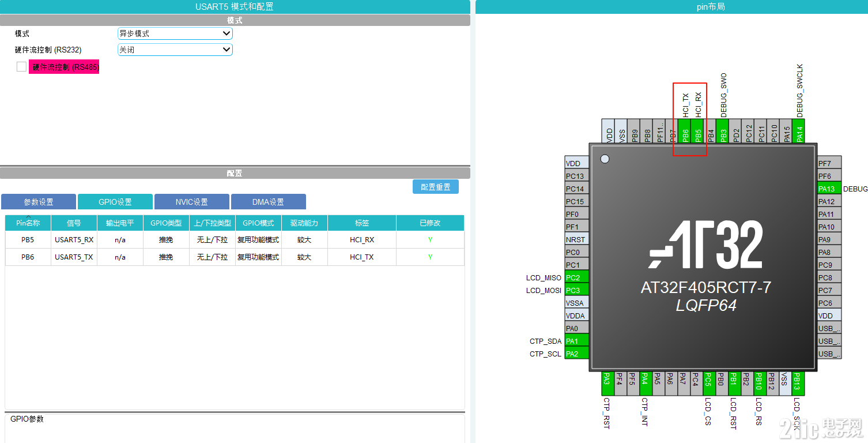
Task: Click the PF4 pin on the chip
Action: [620, 384]
